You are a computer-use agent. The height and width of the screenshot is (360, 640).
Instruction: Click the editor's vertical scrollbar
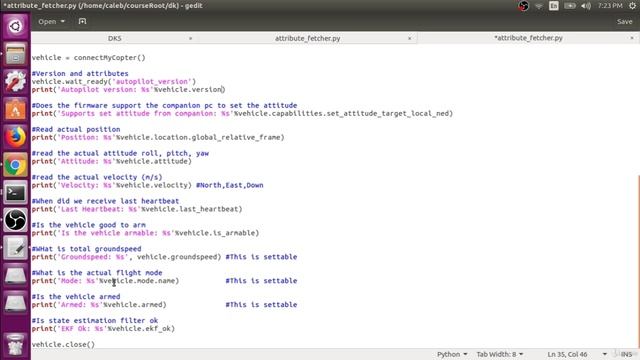pyautogui.click(x=638, y=261)
